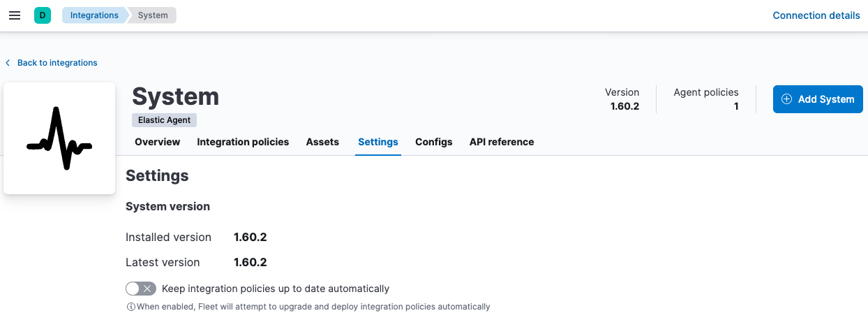Select the Settings tab

coord(377,142)
